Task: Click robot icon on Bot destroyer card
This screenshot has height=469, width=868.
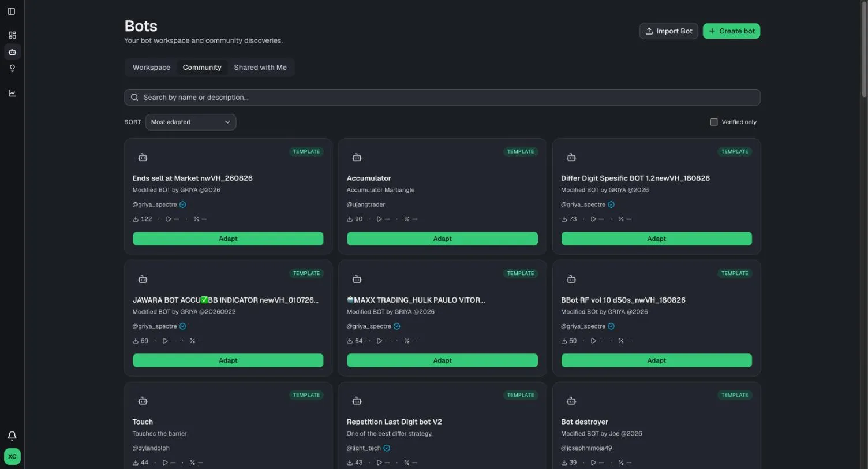Action: pos(571,401)
